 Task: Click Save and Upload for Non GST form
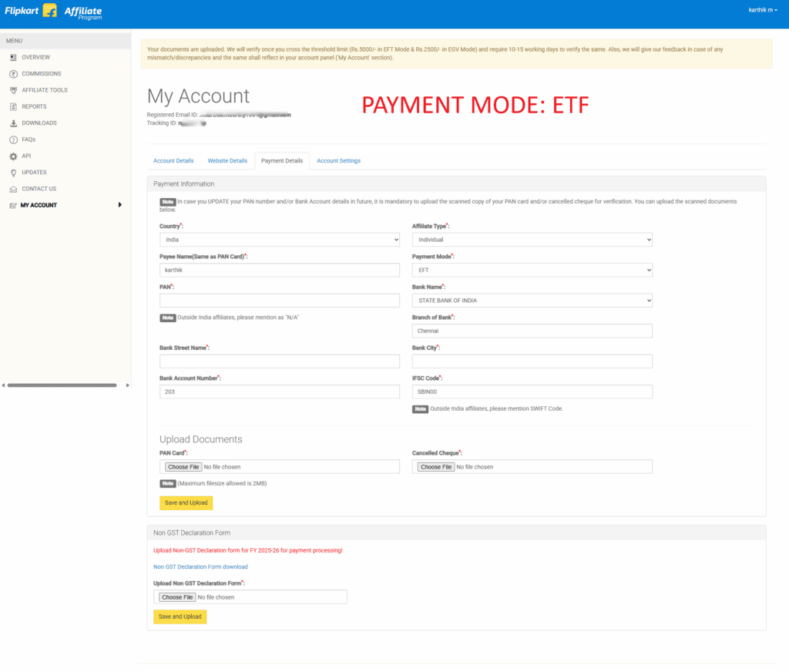(180, 617)
